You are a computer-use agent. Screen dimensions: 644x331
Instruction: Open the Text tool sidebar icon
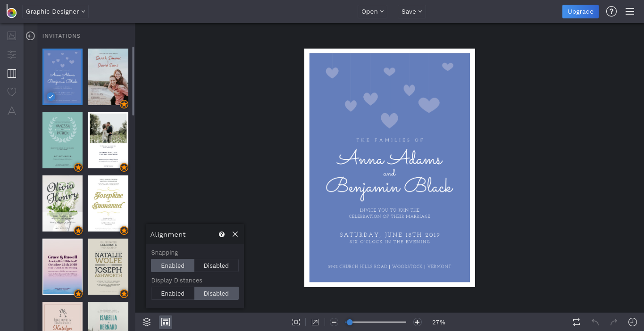tap(12, 111)
